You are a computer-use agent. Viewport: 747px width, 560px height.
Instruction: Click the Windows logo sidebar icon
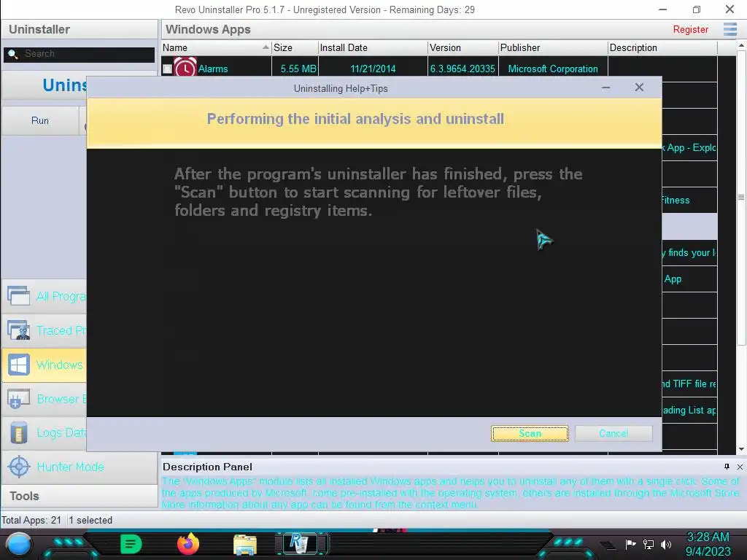click(x=18, y=365)
